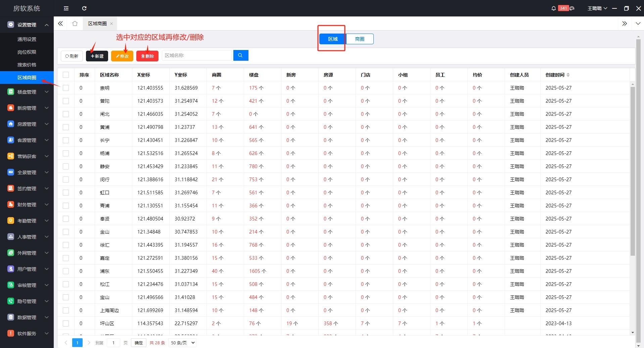Expand the 新房管理 menu chevron
This screenshot has height=348, width=644.
47,108
